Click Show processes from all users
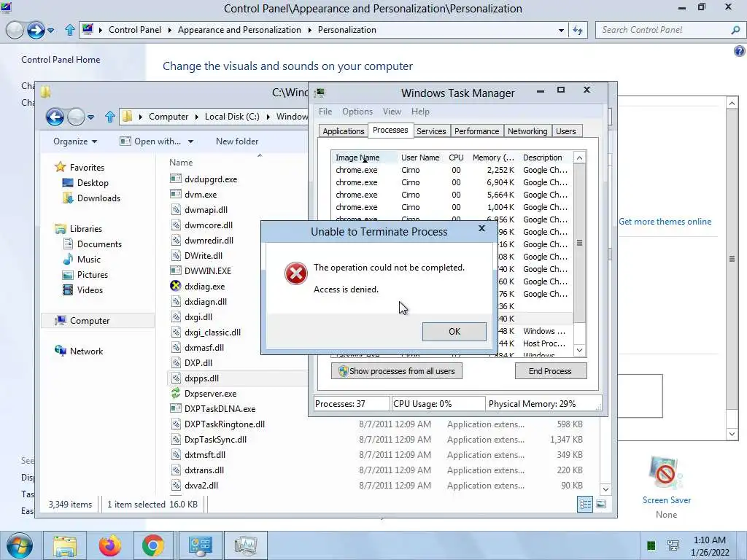 [x=396, y=371]
